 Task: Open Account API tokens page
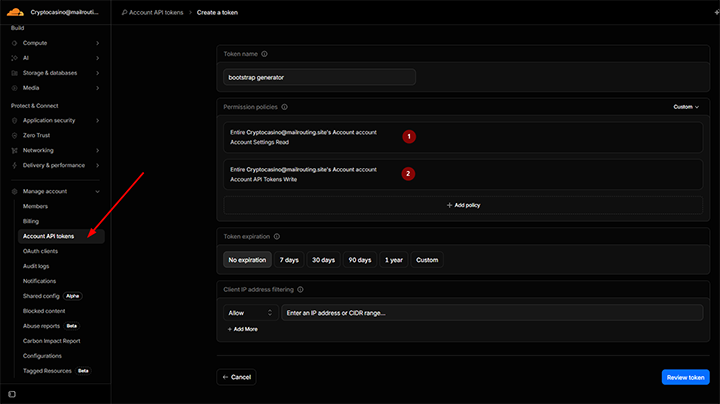point(61,236)
